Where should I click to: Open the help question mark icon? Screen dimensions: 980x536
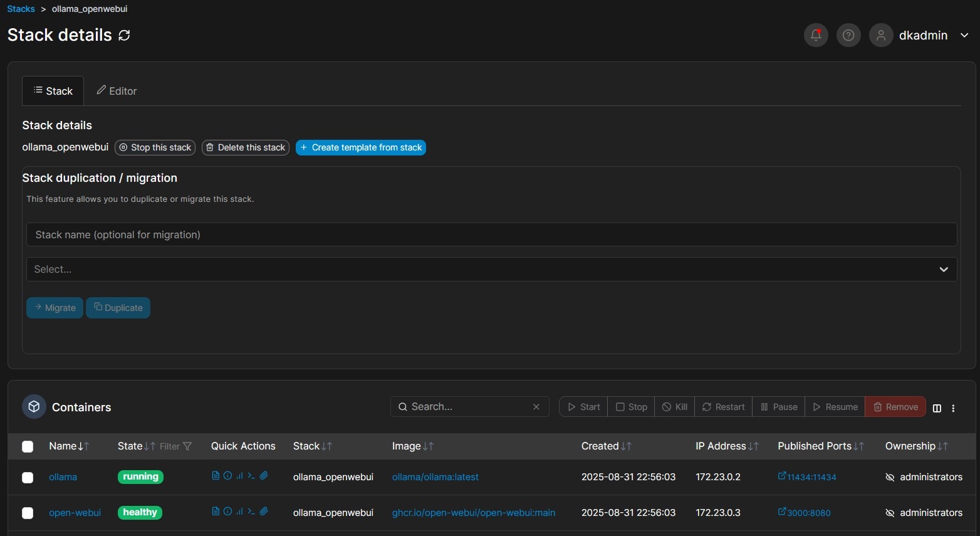[848, 35]
